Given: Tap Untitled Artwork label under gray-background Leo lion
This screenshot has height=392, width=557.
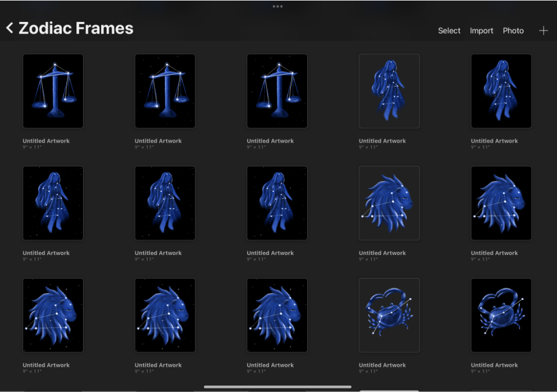Looking at the screenshot, I should point(382,253).
